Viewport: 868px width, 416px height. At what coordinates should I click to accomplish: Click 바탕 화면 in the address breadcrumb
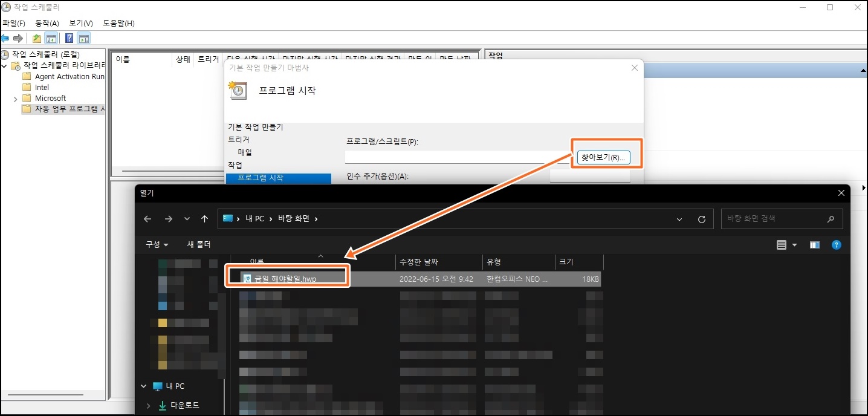pos(293,218)
